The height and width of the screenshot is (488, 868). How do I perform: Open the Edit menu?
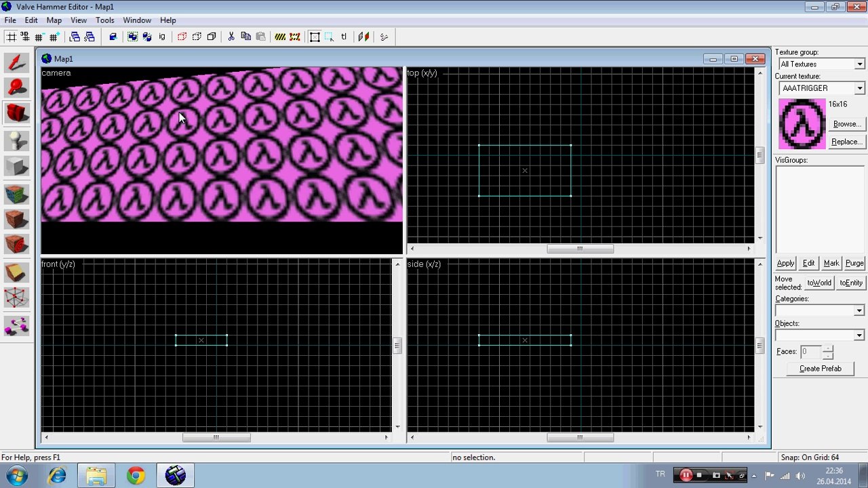tap(31, 20)
